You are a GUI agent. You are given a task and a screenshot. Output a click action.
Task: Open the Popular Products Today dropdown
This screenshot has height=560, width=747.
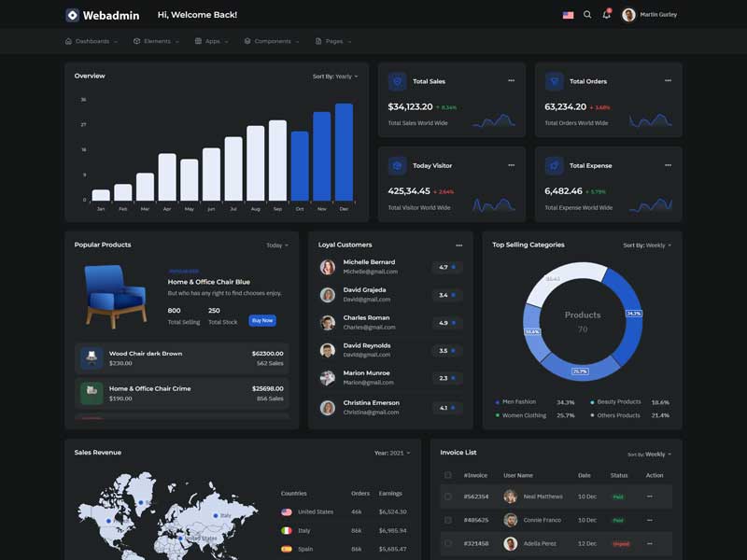(277, 245)
